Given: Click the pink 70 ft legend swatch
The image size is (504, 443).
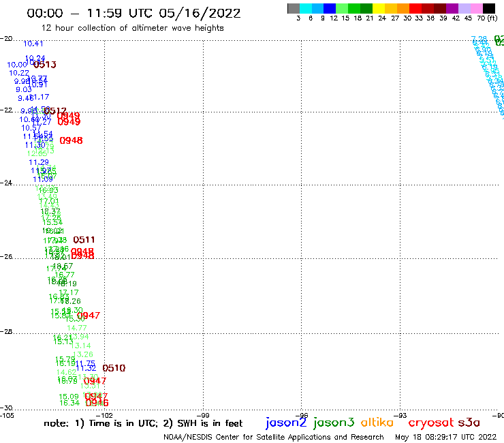Looking at the screenshot, I should [476, 8].
